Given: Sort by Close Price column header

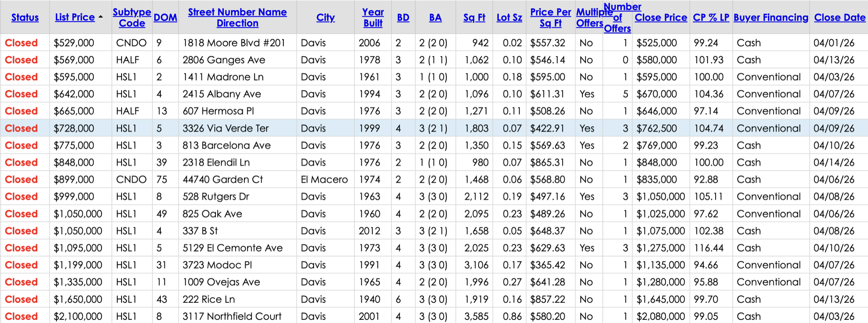Looking at the screenshot, I should (x=660, y=18).
